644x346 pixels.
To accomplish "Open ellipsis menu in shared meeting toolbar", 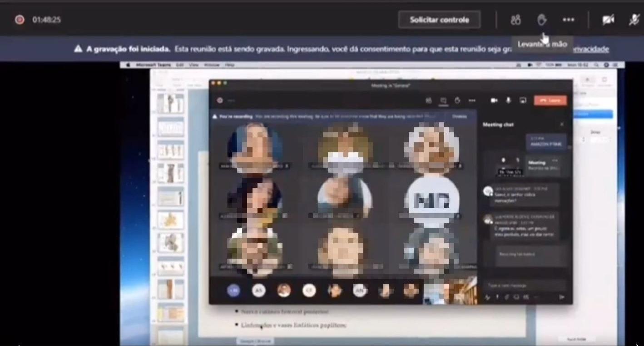I will click(x=472, y=100).
